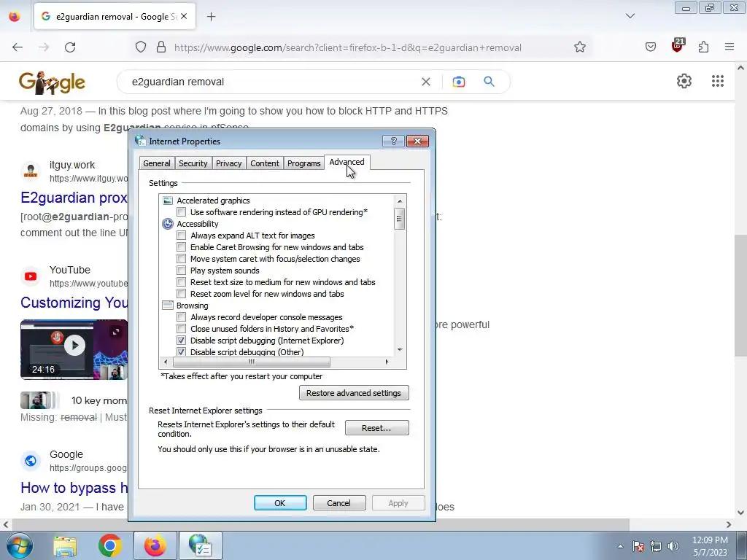Open the Content tab
747x560 pixels.
[x=265, y=163]
